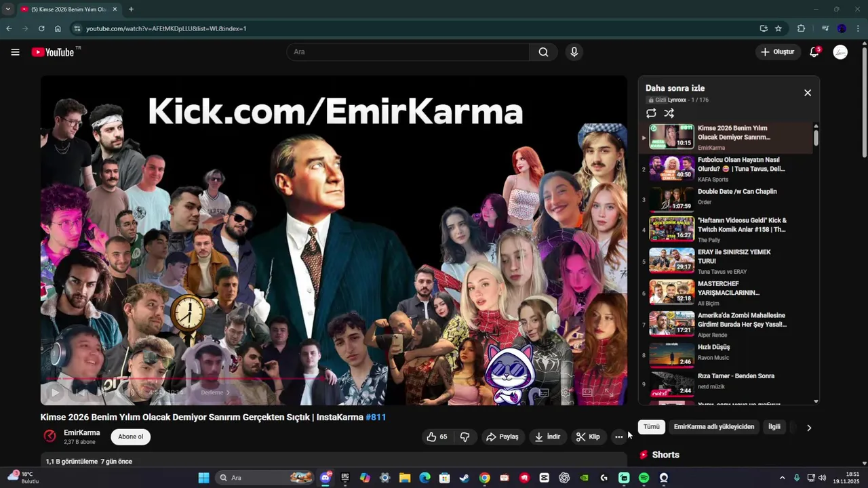Focus the YouTube Ara search field
Screen dimensions: 868x488
(408, 52)
